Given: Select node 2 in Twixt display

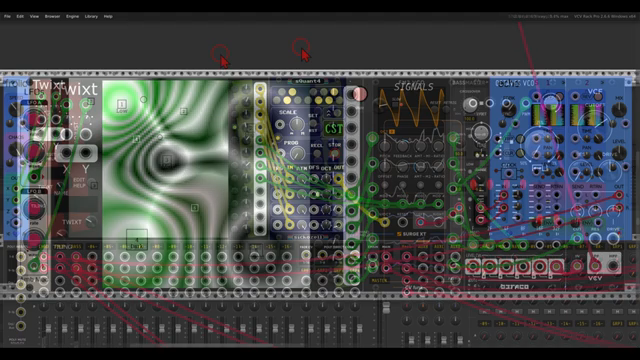Looking at the screenshot, I should 184,111.
